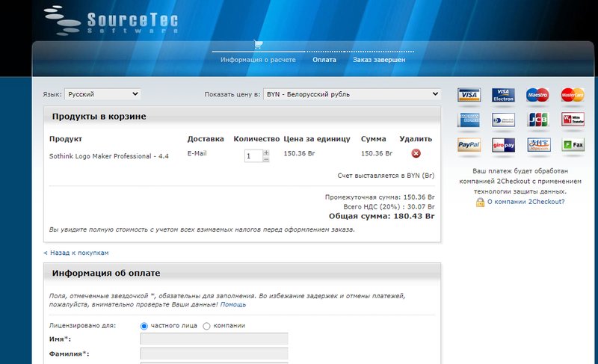
Task: Select the Visa payment card icon
Action: point(469,95)
